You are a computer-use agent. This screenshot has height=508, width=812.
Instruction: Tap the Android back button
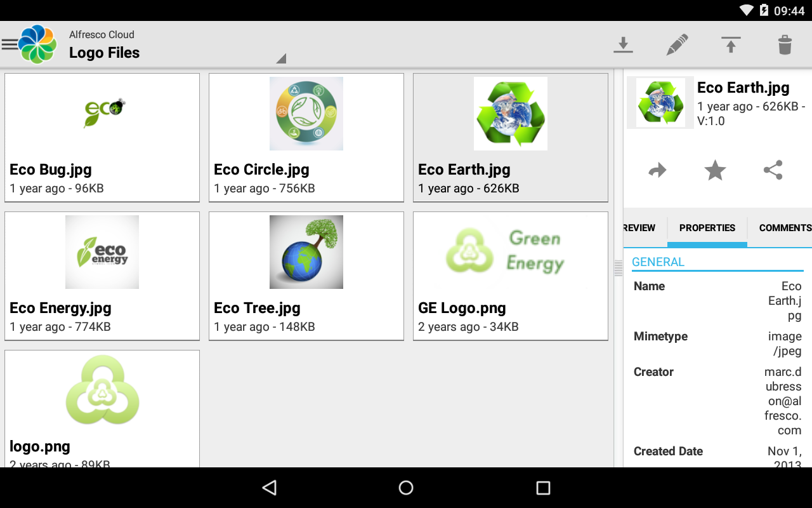(x=270, y=488)
